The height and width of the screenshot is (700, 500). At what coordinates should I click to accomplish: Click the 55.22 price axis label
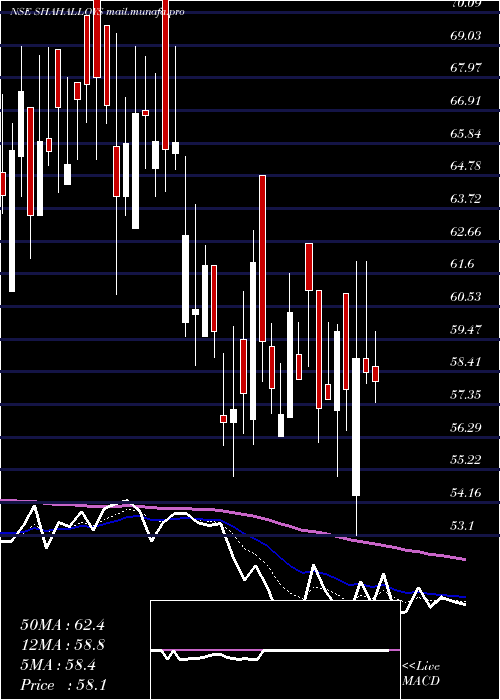coord(466,460)
